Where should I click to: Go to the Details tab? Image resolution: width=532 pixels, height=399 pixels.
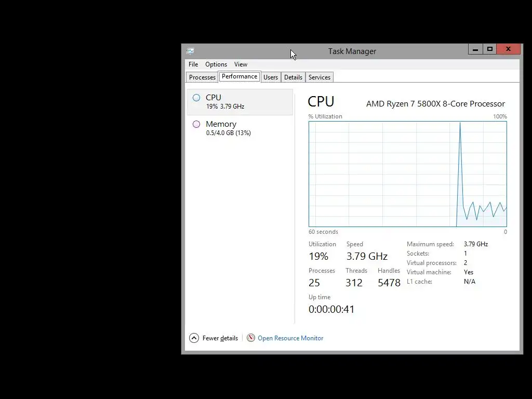click(x=293, y=77)
